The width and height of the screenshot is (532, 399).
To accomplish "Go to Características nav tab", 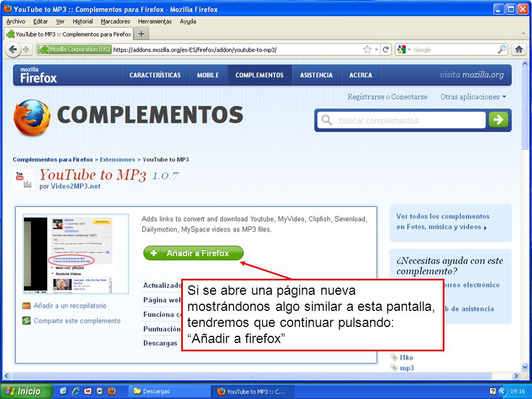I will (155, 75).
